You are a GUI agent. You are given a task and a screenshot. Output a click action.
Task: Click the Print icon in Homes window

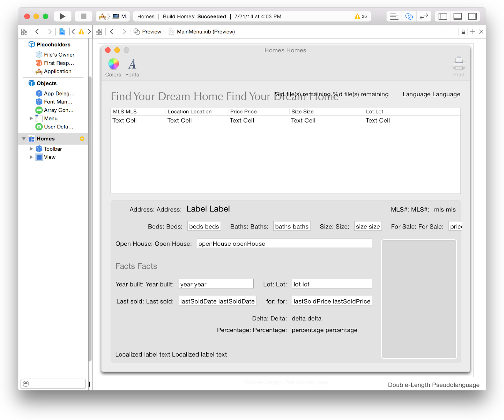tap(459, 64)
